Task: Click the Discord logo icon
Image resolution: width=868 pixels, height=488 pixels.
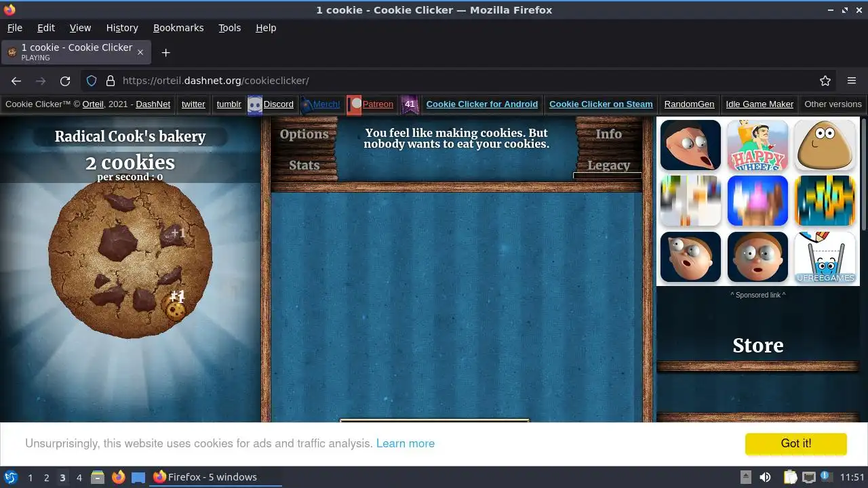Action: 255,105
